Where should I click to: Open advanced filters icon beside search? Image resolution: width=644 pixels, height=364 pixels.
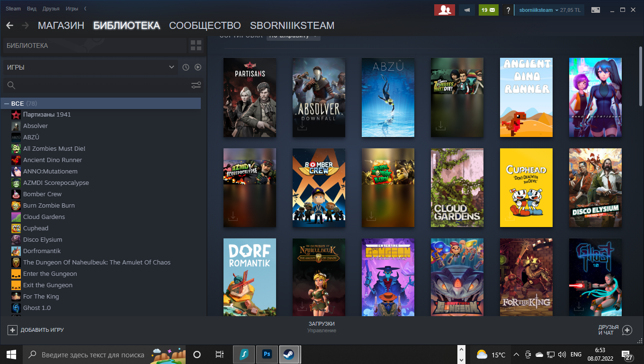click(196, 85)
